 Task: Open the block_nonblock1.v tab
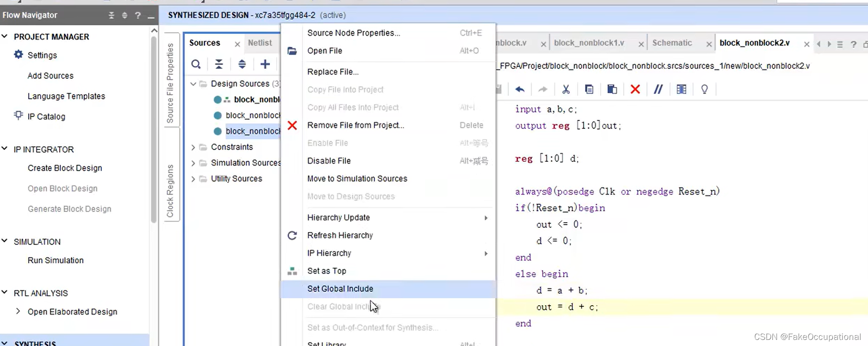589,43
